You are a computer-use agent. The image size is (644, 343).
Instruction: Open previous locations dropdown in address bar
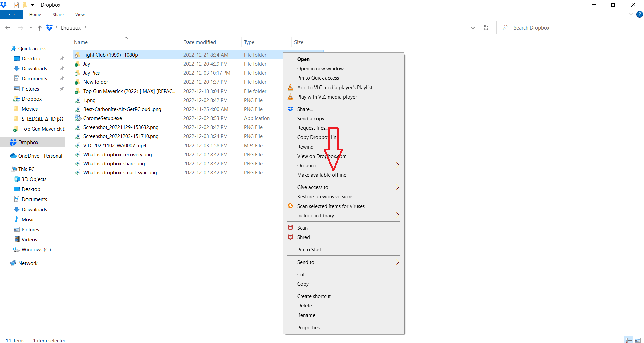pyautogui.click(x=473, y=27)
